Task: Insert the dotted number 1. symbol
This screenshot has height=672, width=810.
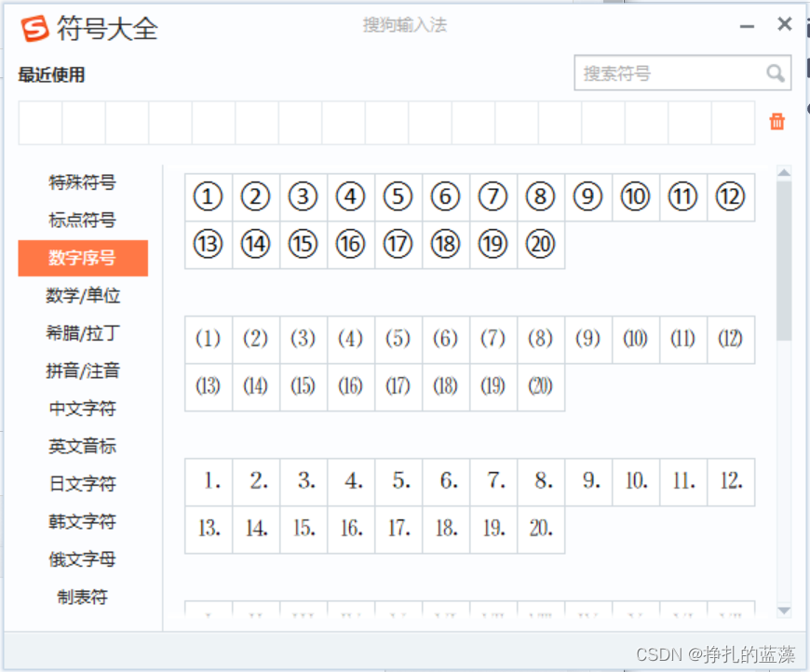Action: pyautogui.click(x=209, y=482)
